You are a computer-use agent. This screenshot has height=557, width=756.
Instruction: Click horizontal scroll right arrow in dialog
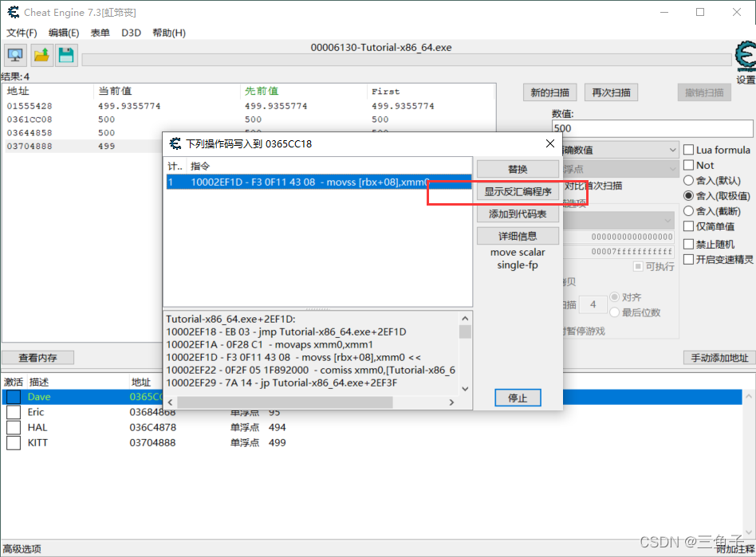[x=452, y=402]
